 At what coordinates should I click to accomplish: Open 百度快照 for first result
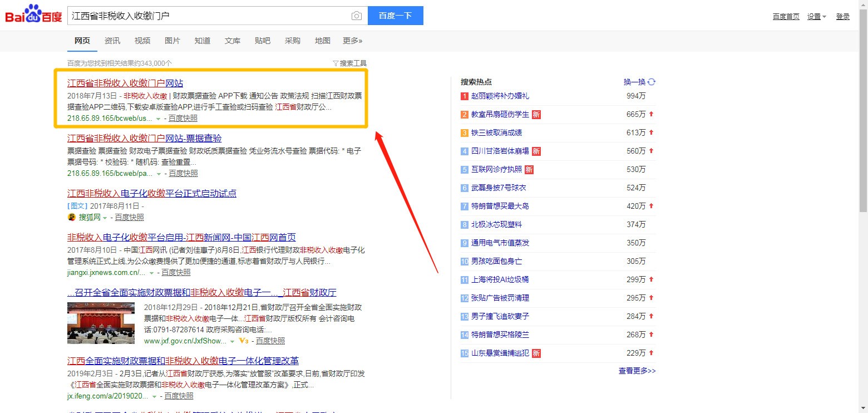click(x=183, y=119)
